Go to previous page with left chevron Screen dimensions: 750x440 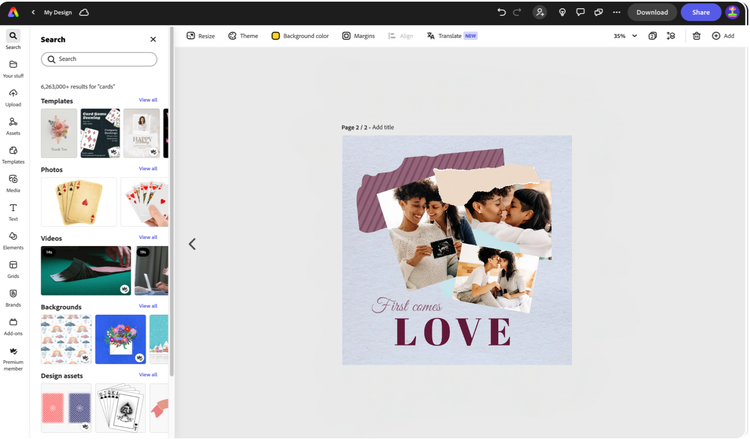tap(192, 244)
